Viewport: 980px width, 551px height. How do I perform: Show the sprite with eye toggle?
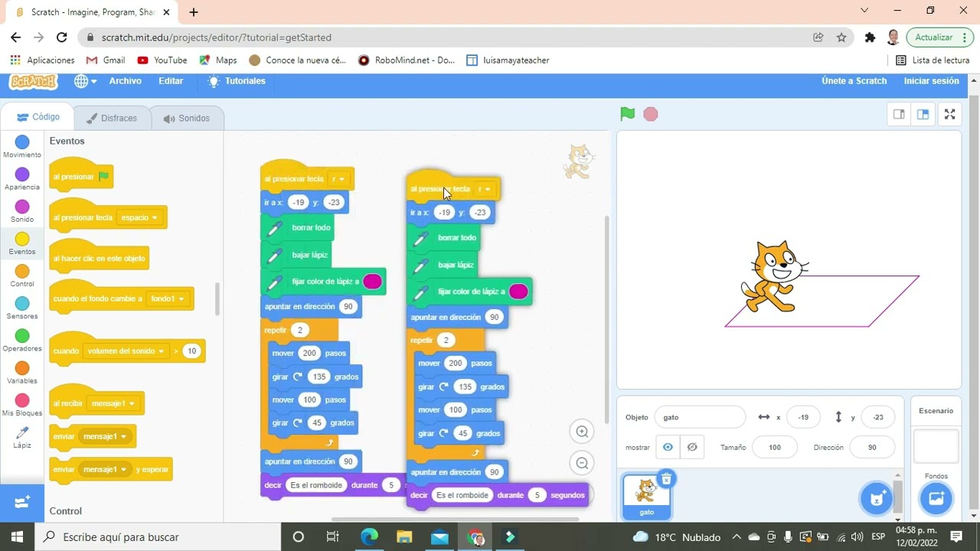[668, 447]
